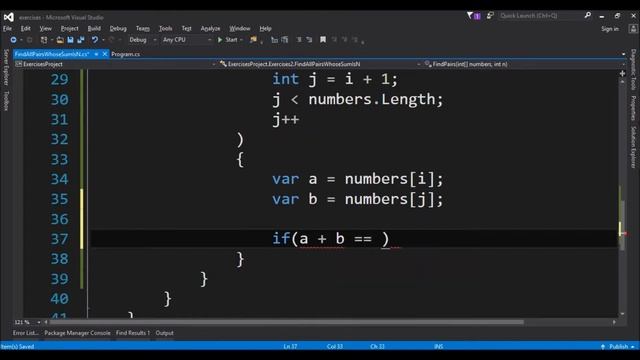Screen dimensions: 640x360
Task: Close the FindAllPairsWhoseSumIsN.cs tab
Action: [105, 54]
